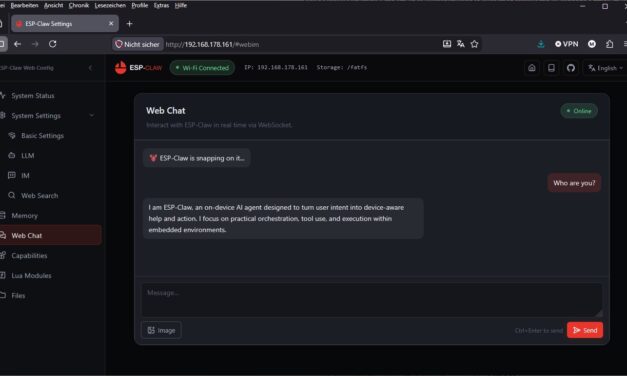The height and width of the screenshot is (376, 627).
Task: Open the Lesezeichen menu
Action: tap(110, 6)
